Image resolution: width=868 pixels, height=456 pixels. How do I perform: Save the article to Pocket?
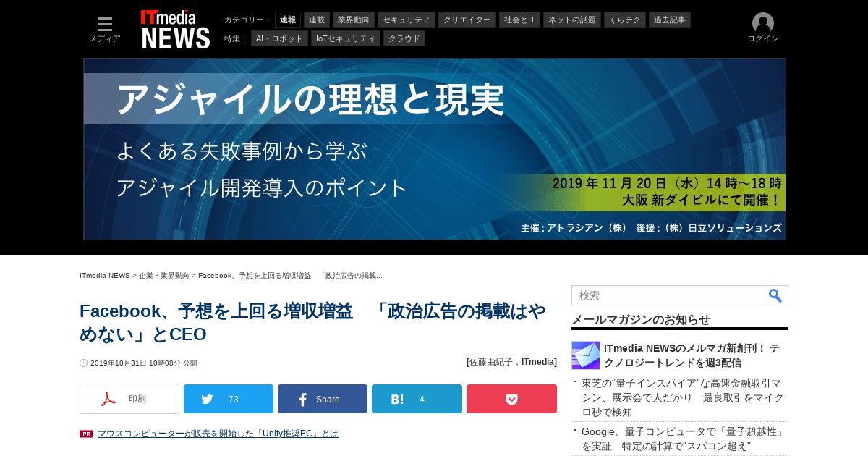coord(511,399)
